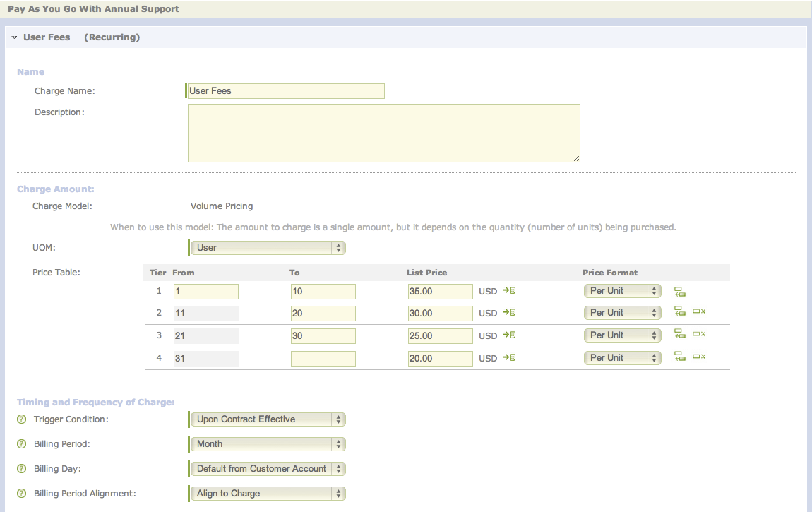Click the Description text area

click(x=383, y=133)
